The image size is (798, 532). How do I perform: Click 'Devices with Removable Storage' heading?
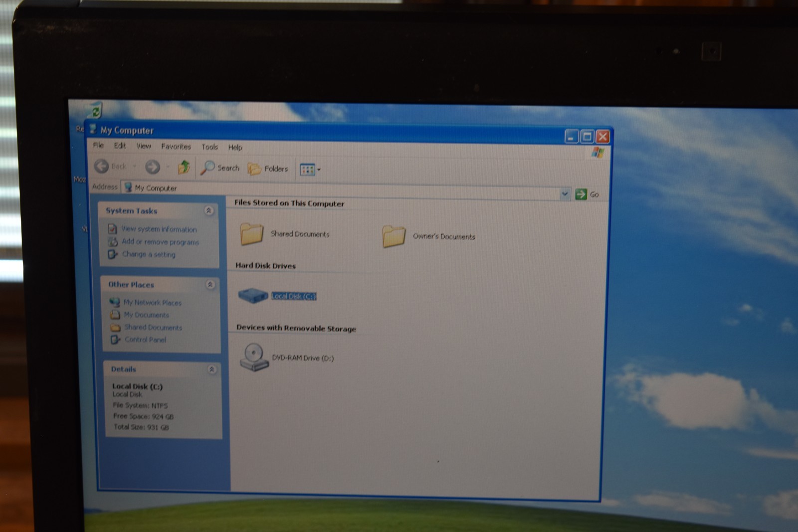coord(296,328)
